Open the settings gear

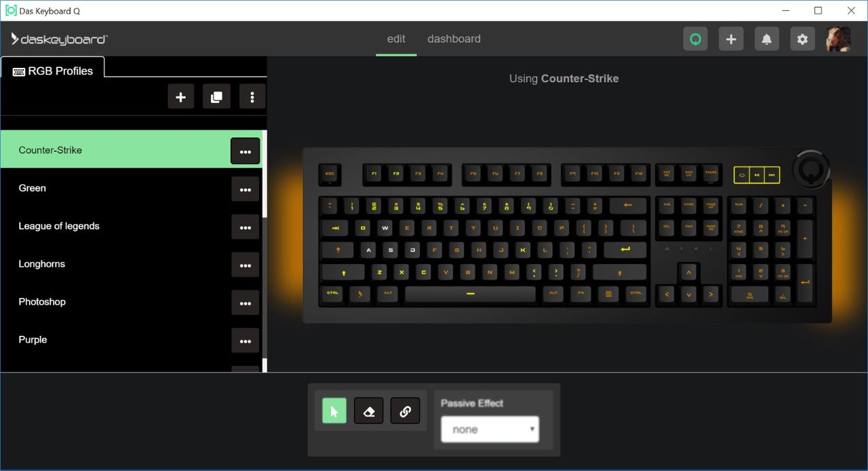pos(803,39)
